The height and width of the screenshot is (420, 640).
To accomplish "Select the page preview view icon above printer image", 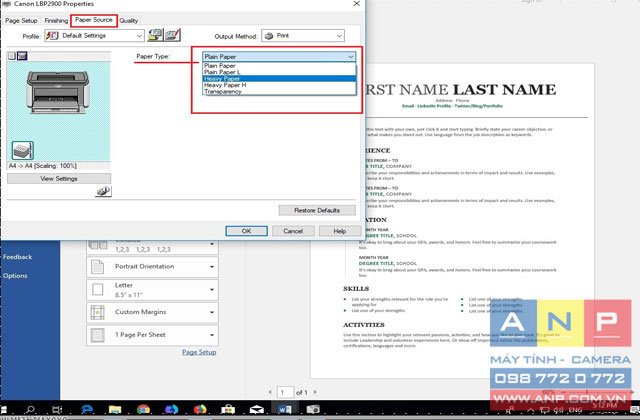I will click(12, 56).
